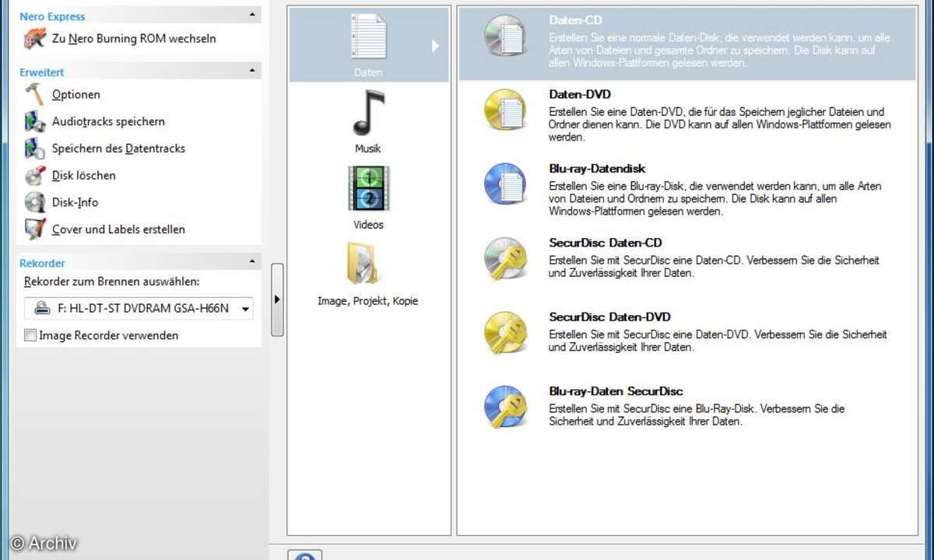Click the Nero Express header text
This screenshot has height=560, width=934.
click(52, 16)
